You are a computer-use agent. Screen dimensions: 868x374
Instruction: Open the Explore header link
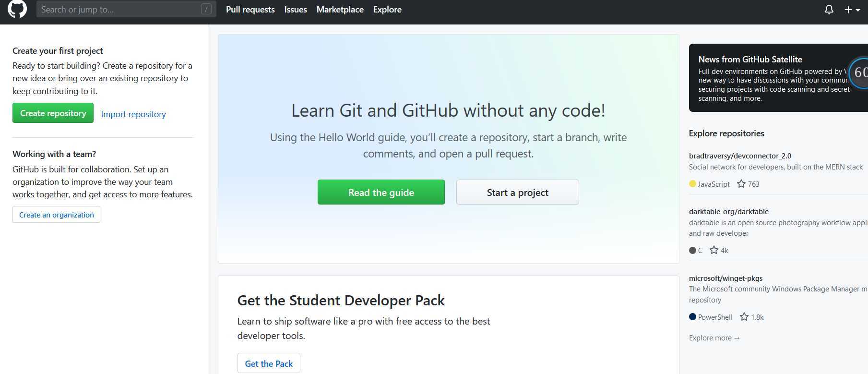coord(387,10)
